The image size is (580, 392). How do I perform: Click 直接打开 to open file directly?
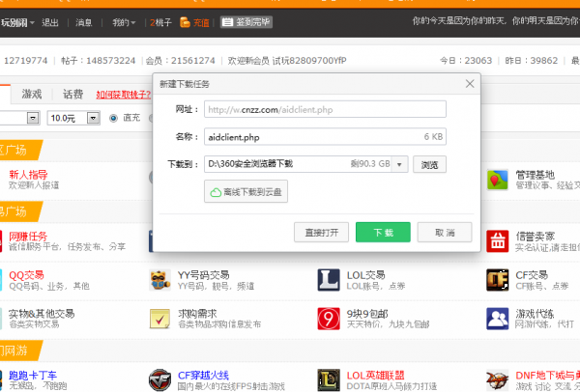tap(321, 232)
